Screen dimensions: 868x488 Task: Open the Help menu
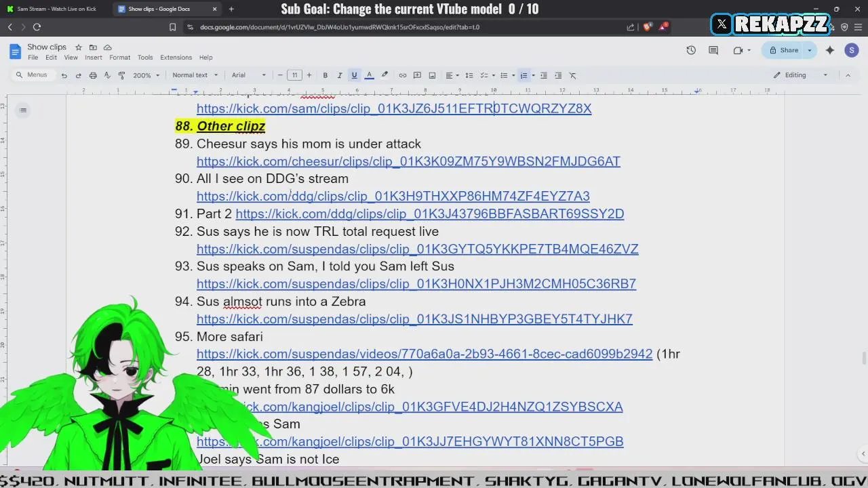tap(205, 58)
